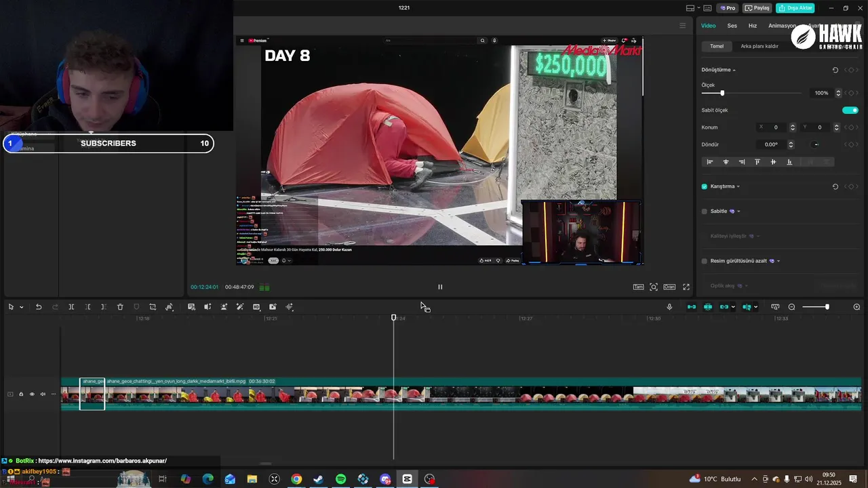Viewport: 868px width, 488px height.
Task: Zoom out the timeline with minus icon
Action: click(791, 307)
